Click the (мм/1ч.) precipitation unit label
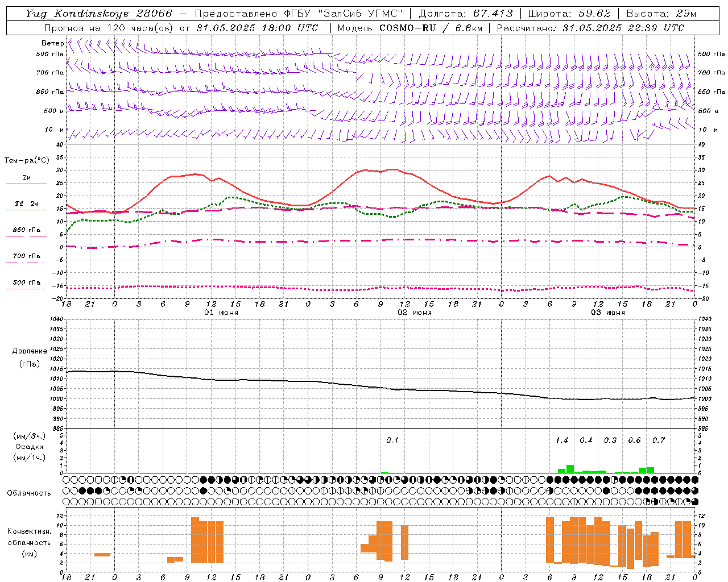Viewport: 728px width, 582px height. point(30,458)
